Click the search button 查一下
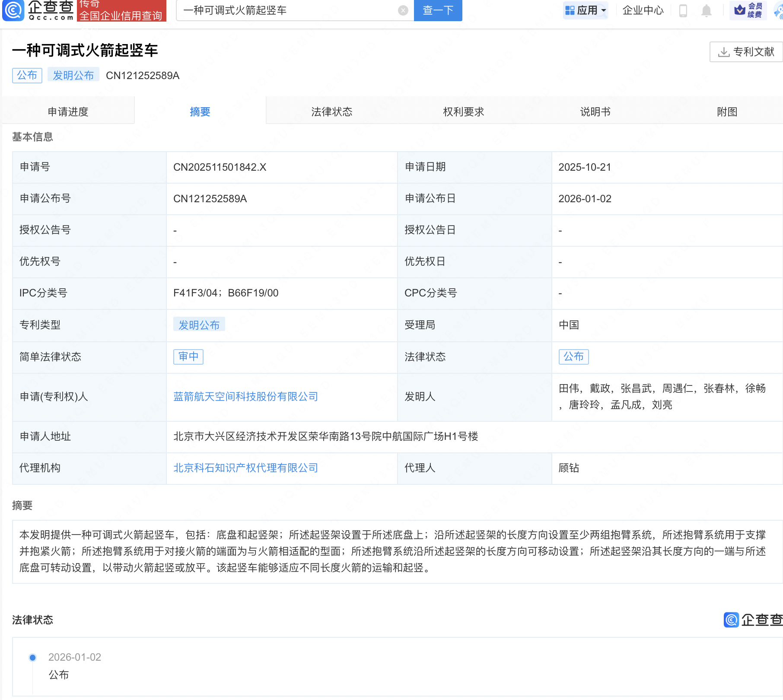 point(437,10)
